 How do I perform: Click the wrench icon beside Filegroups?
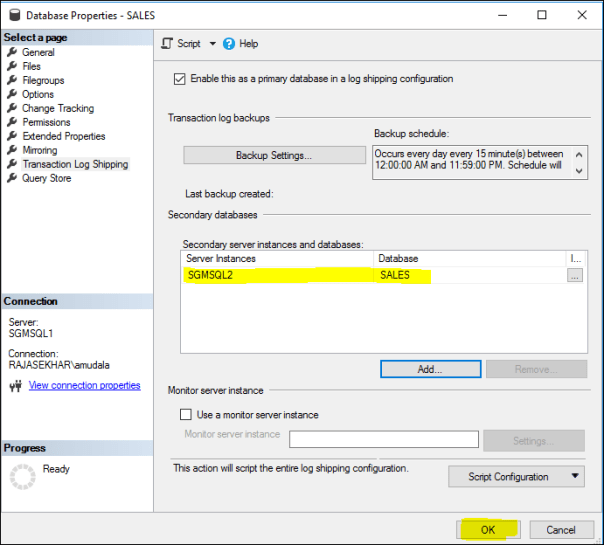pyautogui.click(x=13, y=81)
